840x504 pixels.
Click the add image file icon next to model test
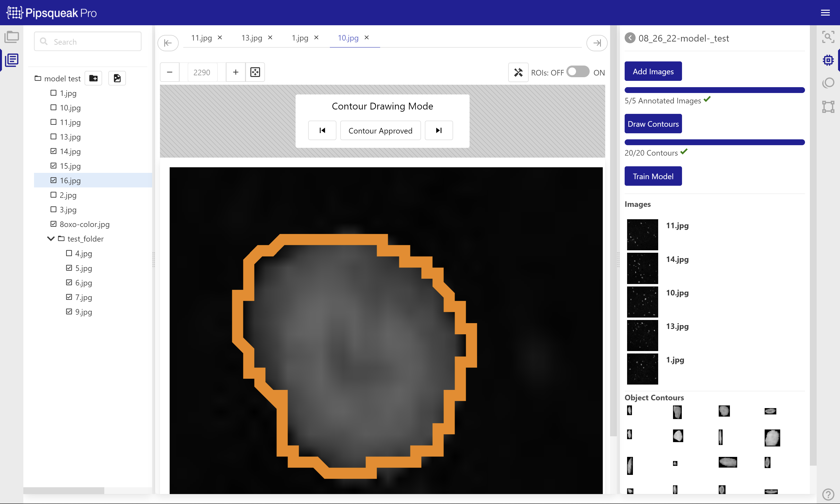click(117, 78)
